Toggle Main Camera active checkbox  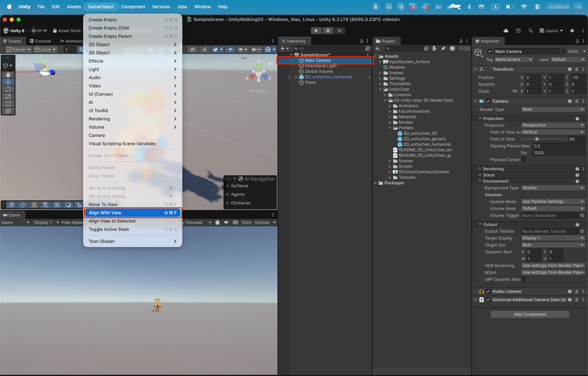tap(490, 51)
